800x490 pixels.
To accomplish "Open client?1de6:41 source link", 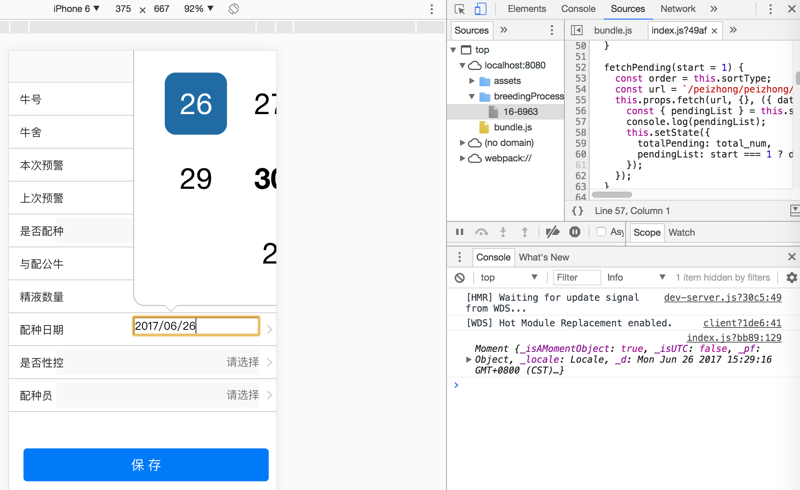I will 742,323.
